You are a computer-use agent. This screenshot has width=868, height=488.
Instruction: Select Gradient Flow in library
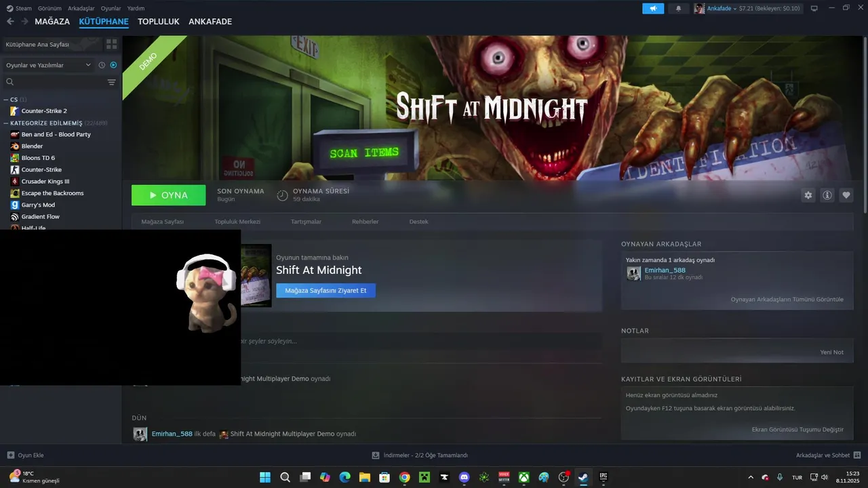[x=41, y=217]
